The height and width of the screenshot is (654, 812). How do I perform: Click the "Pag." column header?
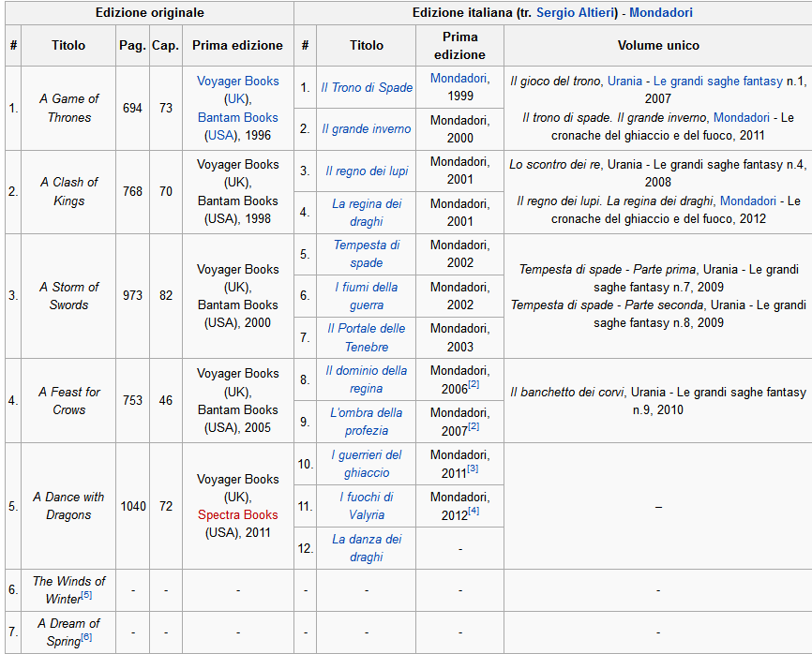[132, 46]
